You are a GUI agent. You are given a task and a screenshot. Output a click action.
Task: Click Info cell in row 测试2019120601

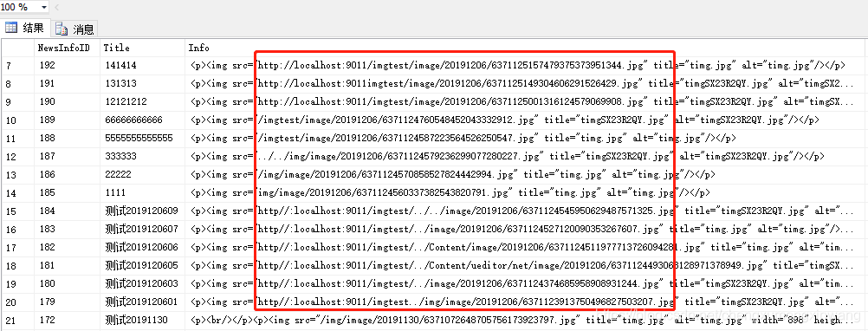click(526, 302)
